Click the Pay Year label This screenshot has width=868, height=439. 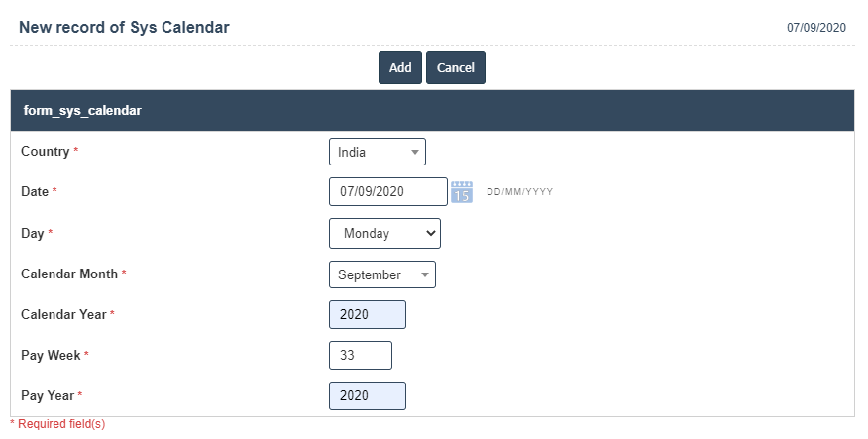pos(48,395)
